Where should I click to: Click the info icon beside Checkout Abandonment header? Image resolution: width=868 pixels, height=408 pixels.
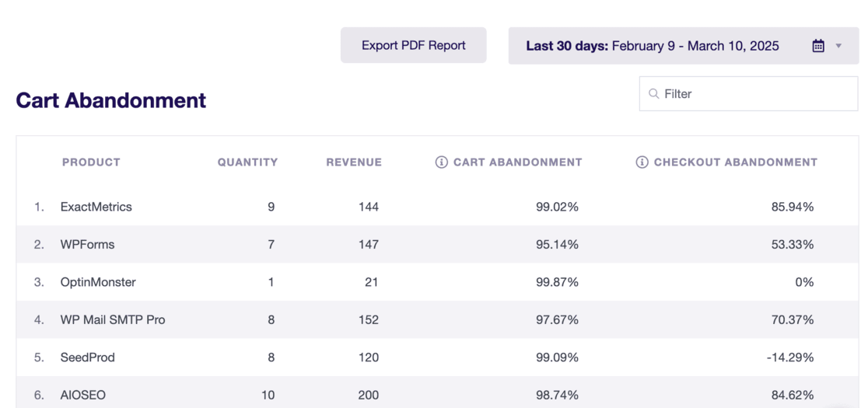tap(642, 162)
